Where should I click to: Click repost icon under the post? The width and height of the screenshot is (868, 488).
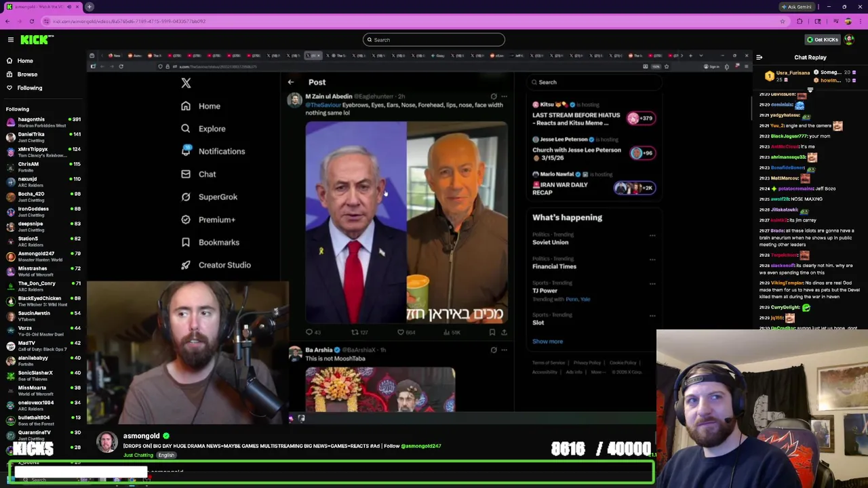[x=355, y=332]
